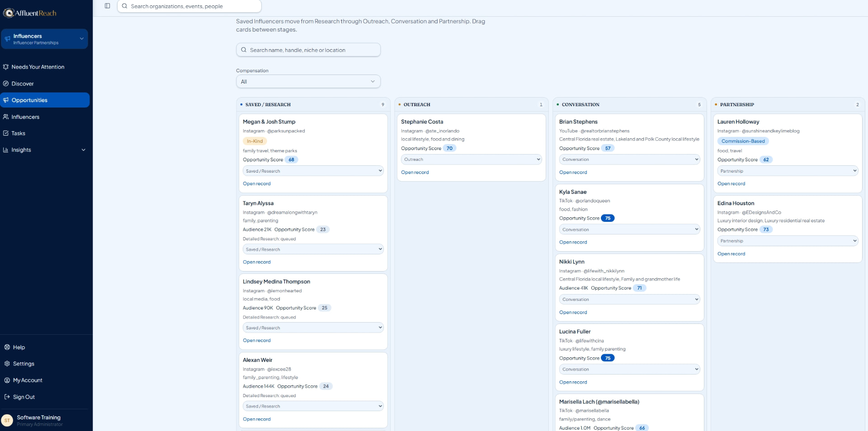Open the Tasks page

click(x=45, y=133)
